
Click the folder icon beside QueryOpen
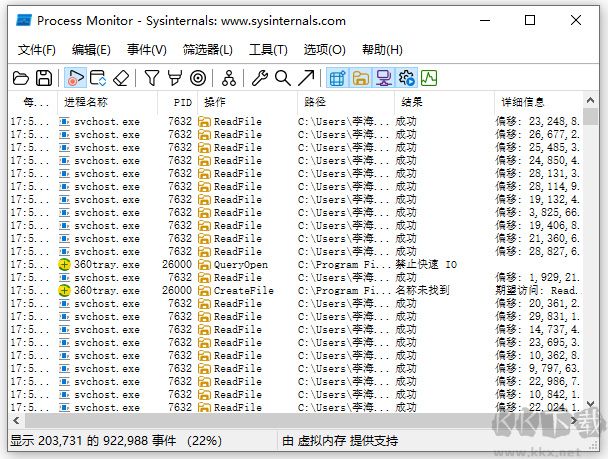204,265
